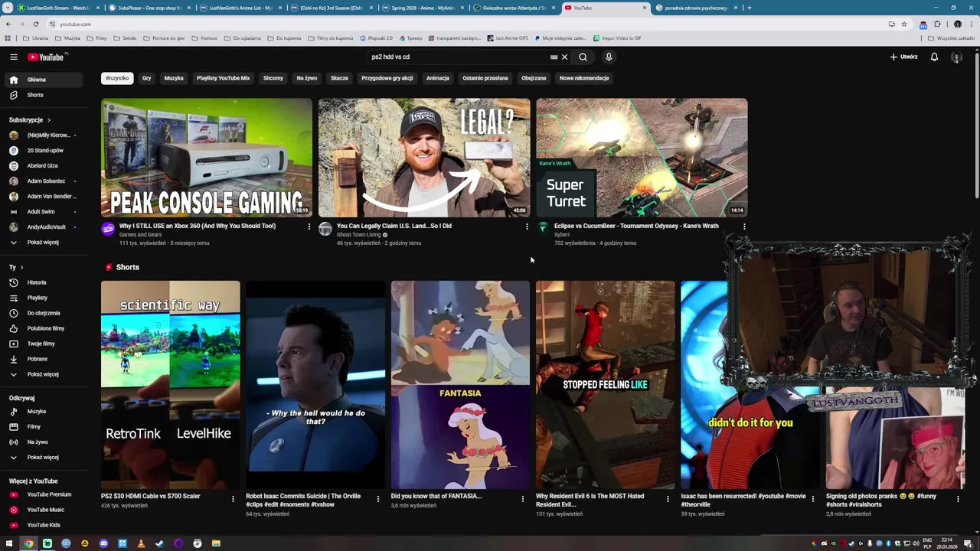This screenshot has height=551, width=980.
Task: Open the on-screen keyboard icon in search
Action: click(554, 57)
